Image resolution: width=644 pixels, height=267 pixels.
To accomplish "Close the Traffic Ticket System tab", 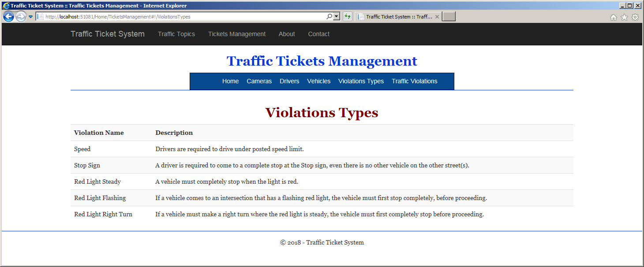I will tap(437, 17).
